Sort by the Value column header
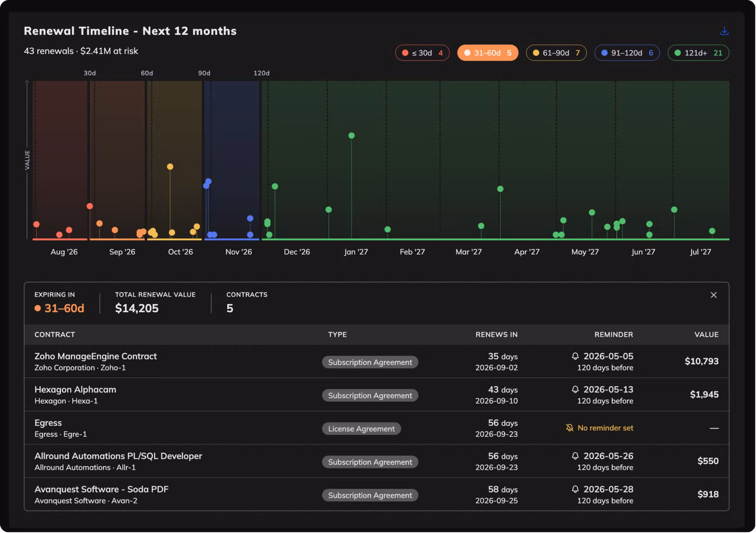Viewport: 756px width, 533px height. point(706,335)
